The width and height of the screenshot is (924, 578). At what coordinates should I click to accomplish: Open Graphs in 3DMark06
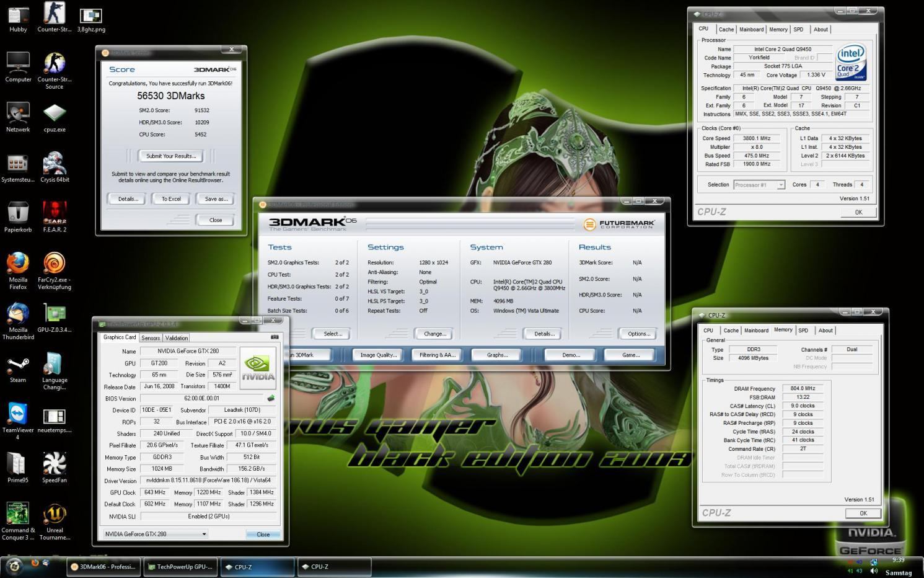pos(497,355)
